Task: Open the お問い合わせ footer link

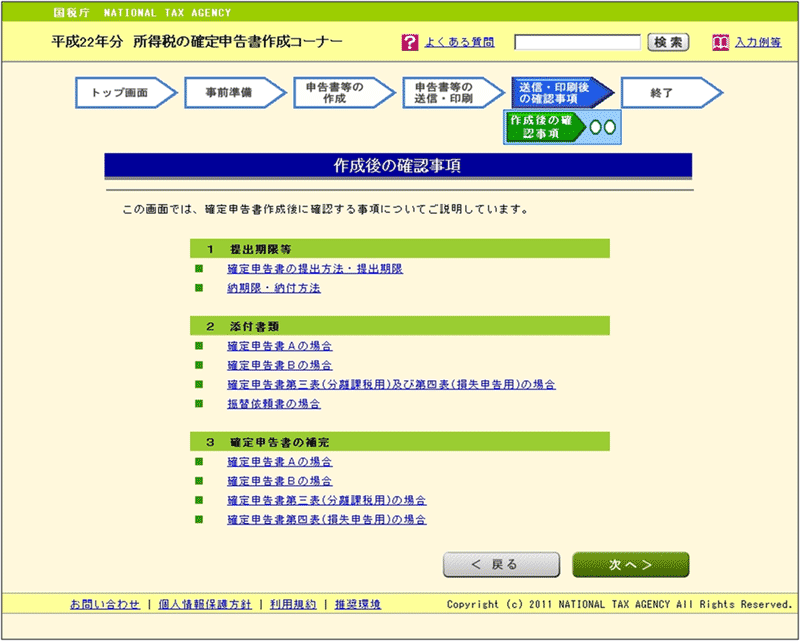Action: click(105, 605)
